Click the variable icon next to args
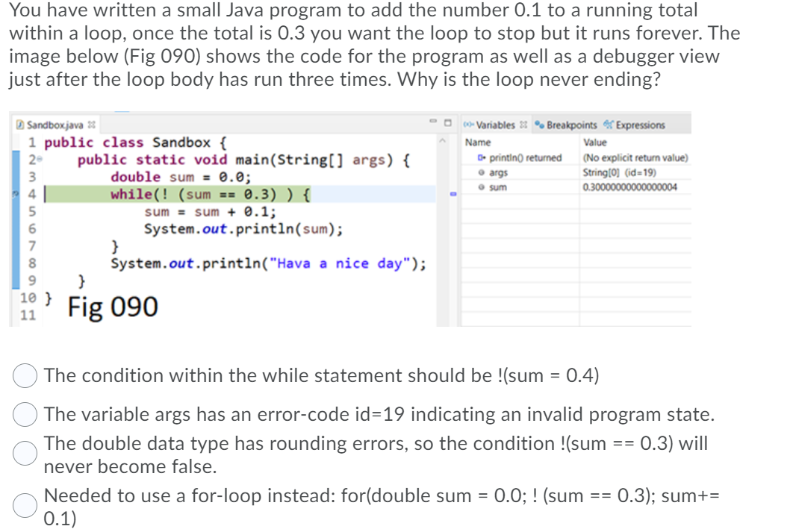This screenshot has height=532, width=793. coord(481,173)
